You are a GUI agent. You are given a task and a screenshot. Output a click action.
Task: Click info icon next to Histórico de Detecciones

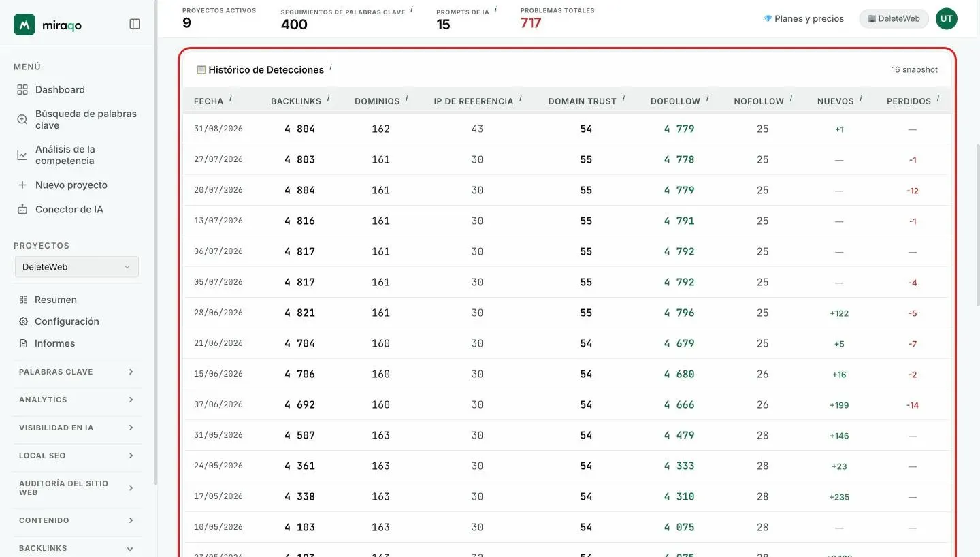331,67
